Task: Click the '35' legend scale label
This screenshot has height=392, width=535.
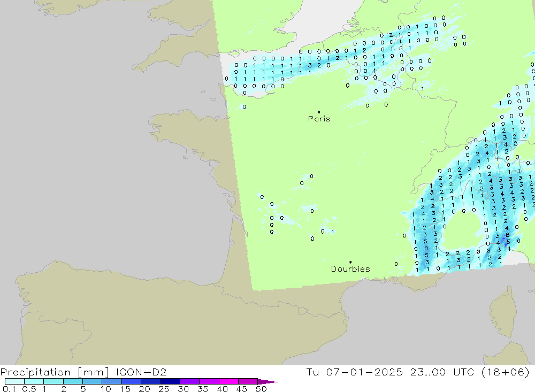Action: click(203, 389)
